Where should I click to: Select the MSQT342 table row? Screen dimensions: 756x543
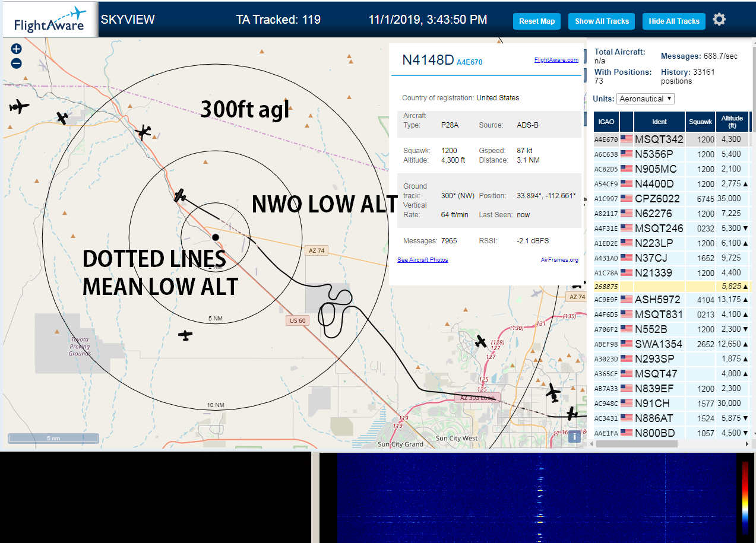point(672,139)
